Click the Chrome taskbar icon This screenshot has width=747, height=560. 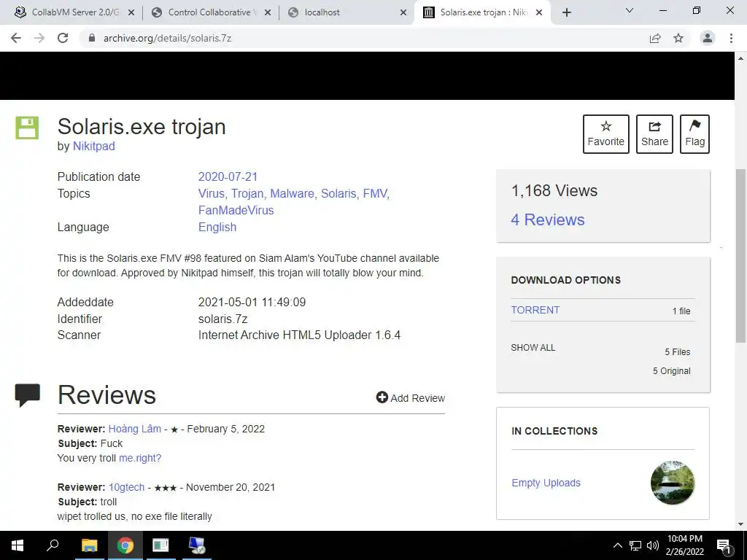click(x=125, y=545)
